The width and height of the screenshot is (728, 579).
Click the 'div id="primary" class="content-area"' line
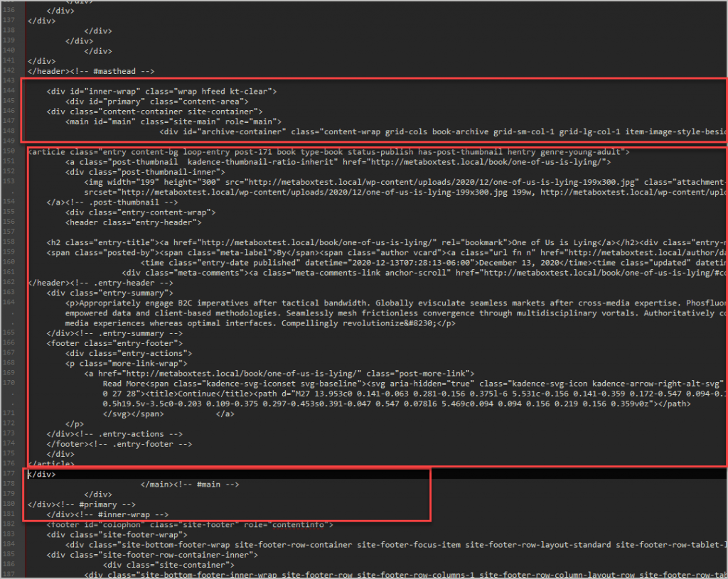pos(157,102)
